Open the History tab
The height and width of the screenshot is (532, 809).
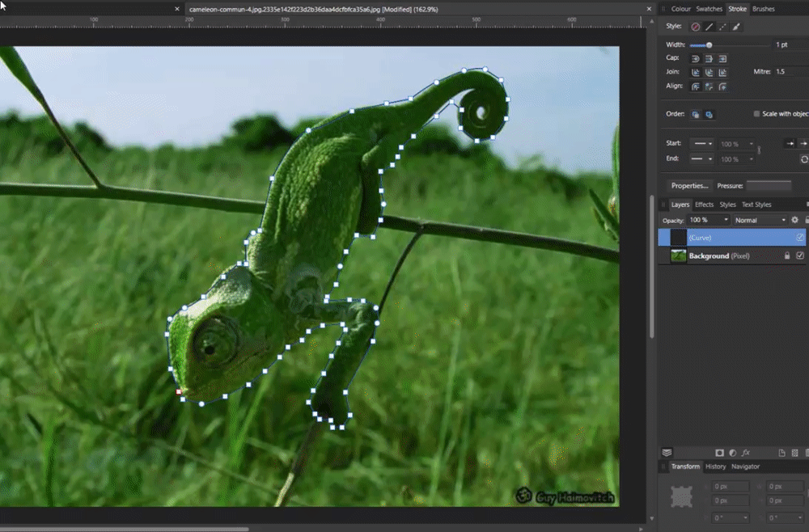click(x=715, y=467)
